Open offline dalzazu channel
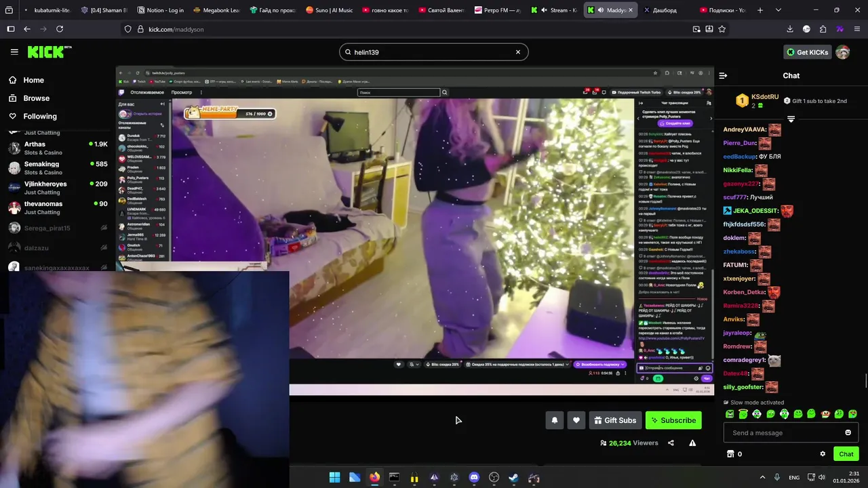 58,248
